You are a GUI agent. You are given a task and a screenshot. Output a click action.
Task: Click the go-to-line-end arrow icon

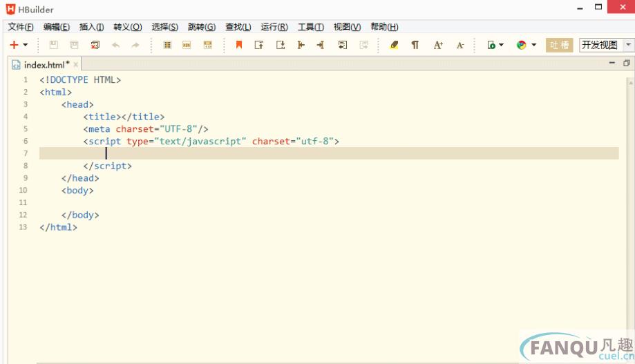point(321,45)
